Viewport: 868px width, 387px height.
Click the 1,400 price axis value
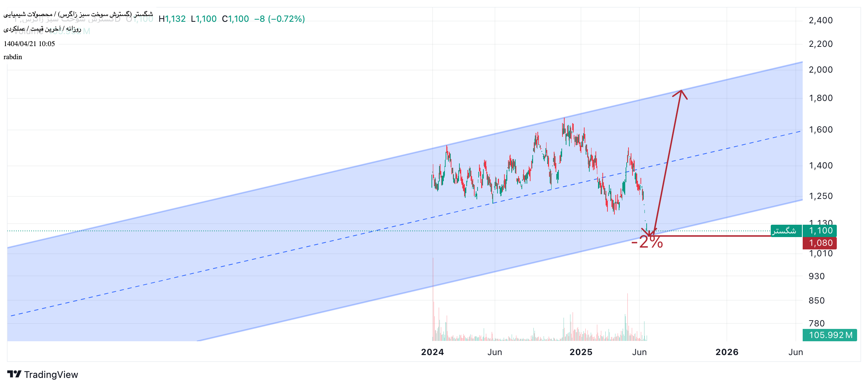click(821, 166)
